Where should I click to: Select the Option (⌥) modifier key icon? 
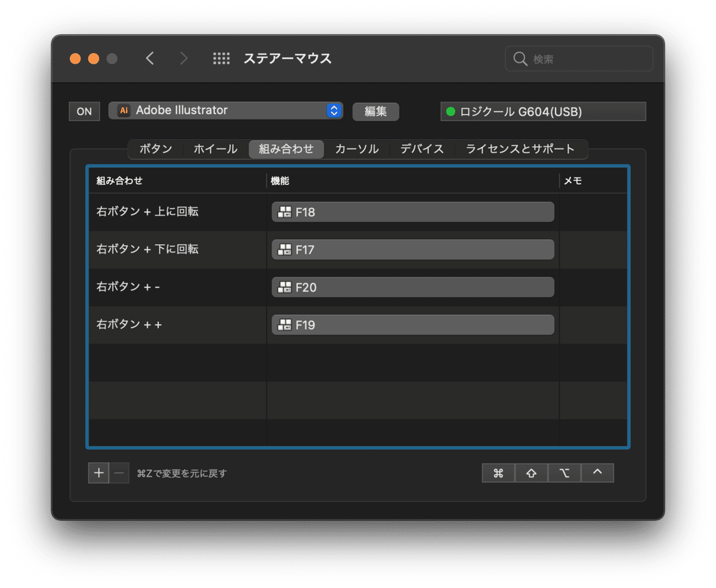coord(564,472)
